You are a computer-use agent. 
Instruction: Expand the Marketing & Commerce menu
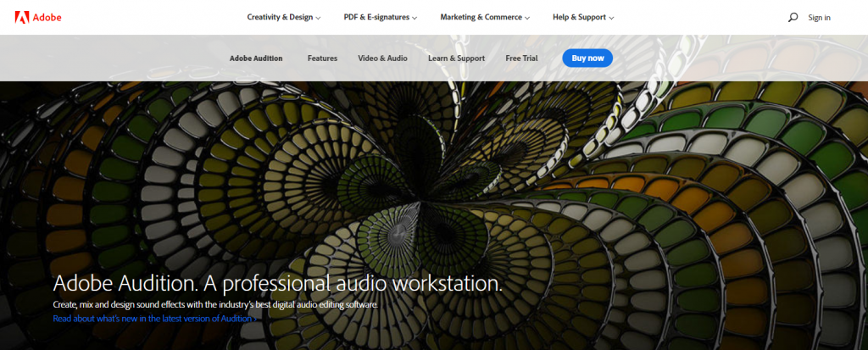point(485,17)
